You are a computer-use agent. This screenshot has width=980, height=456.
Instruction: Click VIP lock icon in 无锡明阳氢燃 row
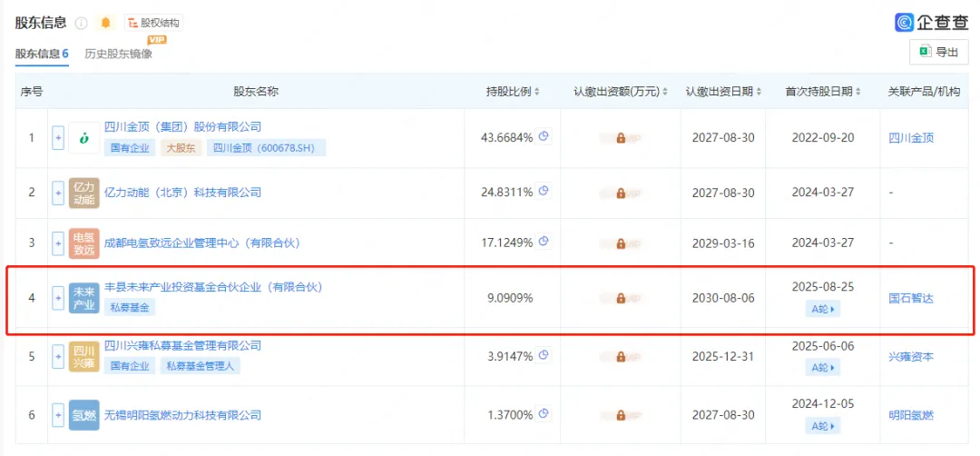tap(621, 415)
